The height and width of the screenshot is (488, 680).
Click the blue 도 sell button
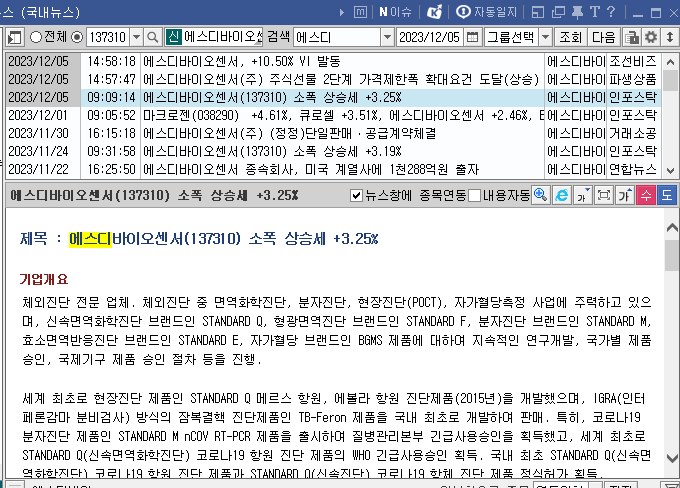pyautogui.click(x=667, y=195)
